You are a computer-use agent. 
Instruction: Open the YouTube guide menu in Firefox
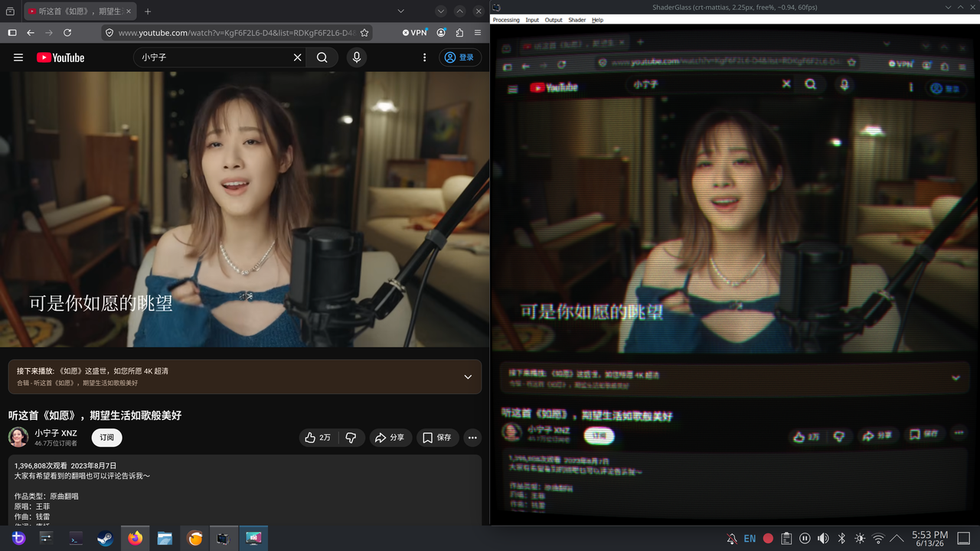coord(18,57)
